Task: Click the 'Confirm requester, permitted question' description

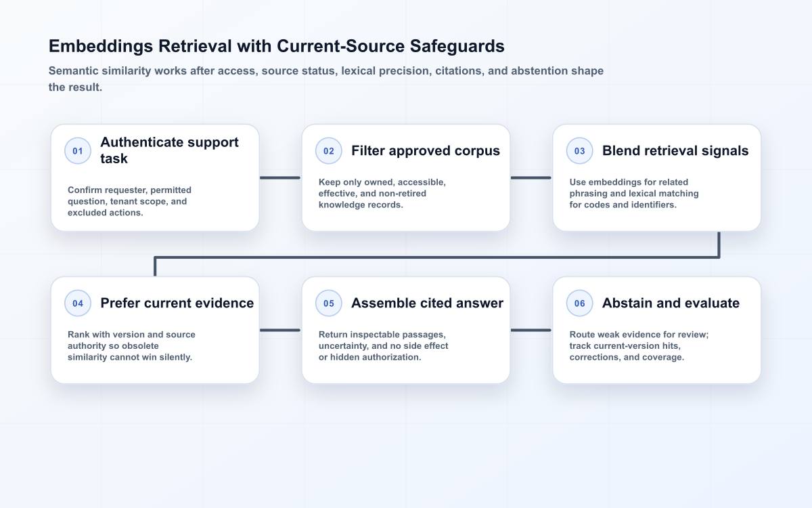Action: click(130, 201)
